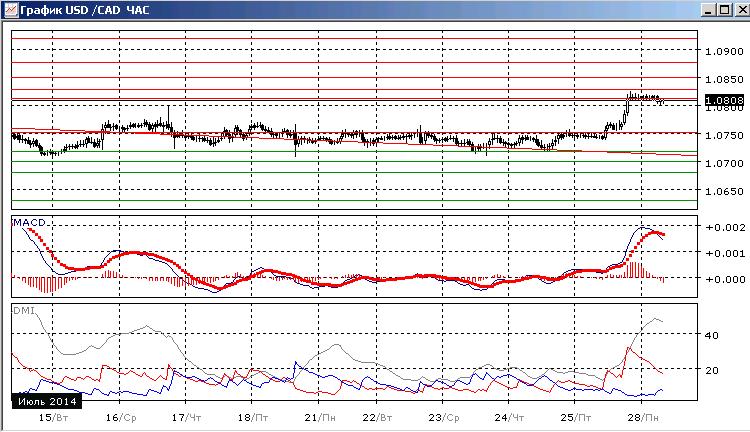This screenshot has height=432, width=750.
Task: Click the 'Июль 2014' month label
Action: coord(47,401)
